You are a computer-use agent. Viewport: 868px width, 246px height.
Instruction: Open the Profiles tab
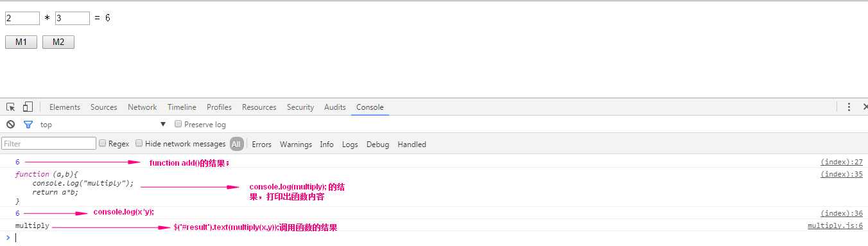(x=220, y=107)
